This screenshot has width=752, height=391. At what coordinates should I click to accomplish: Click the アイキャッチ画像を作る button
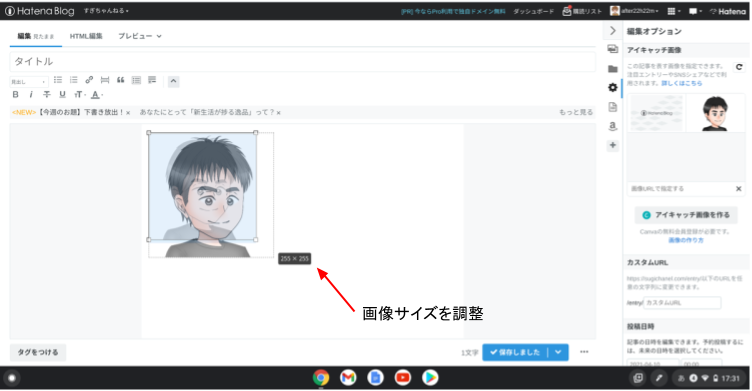(x=686, y=215)
